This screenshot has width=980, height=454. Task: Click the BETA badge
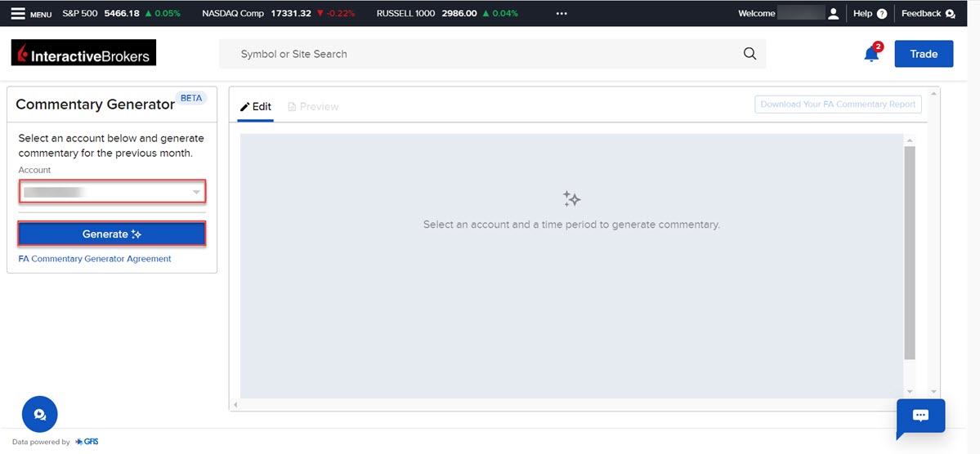pos(190,98)
